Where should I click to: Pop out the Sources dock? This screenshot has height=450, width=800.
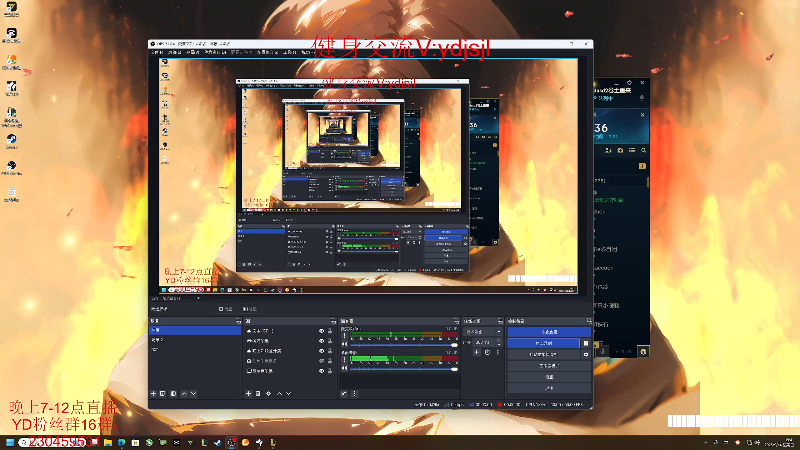point(333,321)
